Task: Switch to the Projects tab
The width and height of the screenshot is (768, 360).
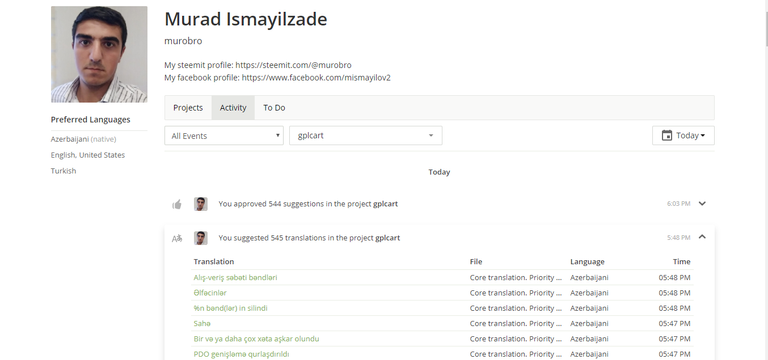Action: click(188, 108)
